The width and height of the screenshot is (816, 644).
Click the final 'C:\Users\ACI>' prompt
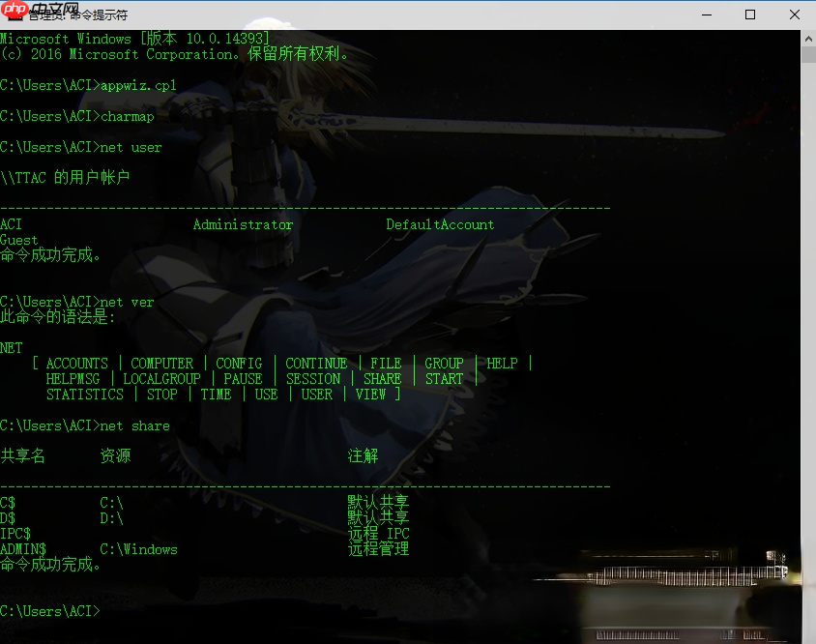50,611
